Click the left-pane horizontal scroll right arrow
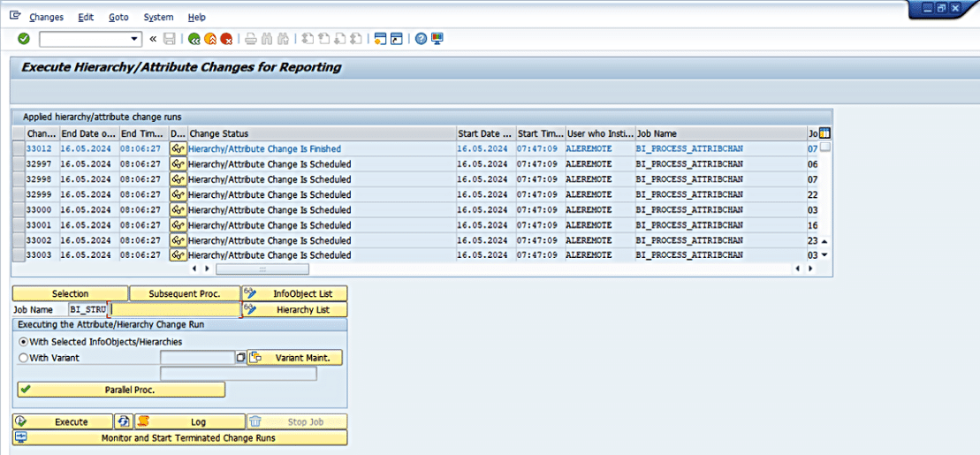Viewport: 980px width, 455px height. click(x=206, y=269)
